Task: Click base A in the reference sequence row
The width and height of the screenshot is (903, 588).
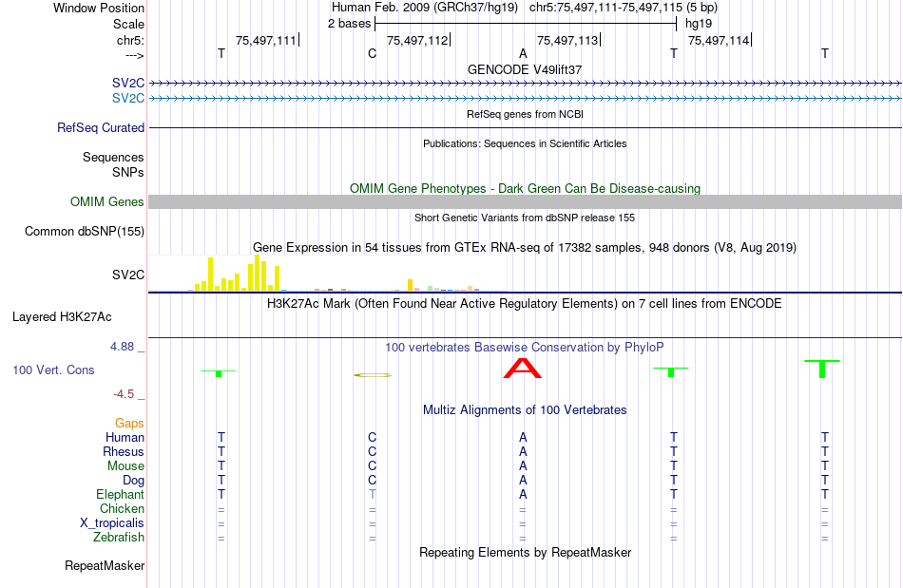Action: (523, 53)
